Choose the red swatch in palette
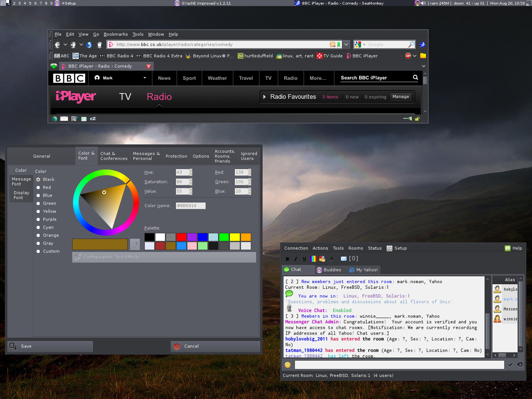 click(181, 237)
